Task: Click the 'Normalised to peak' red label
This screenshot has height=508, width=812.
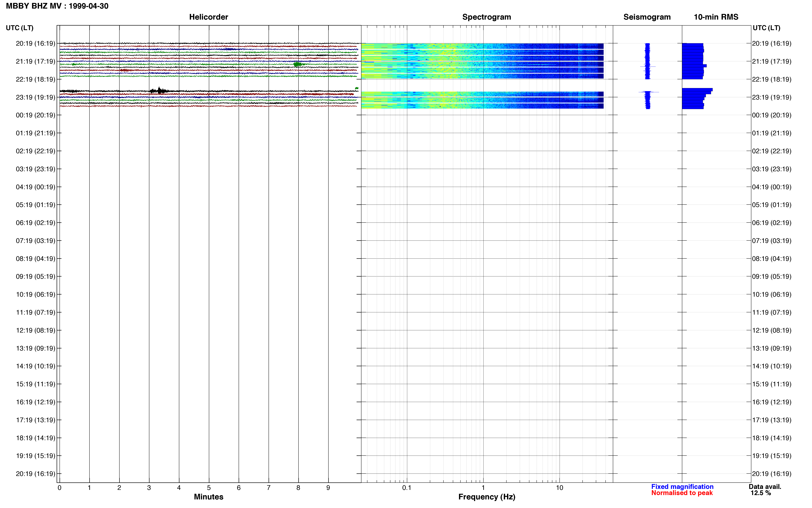Action: coord(682,493)
